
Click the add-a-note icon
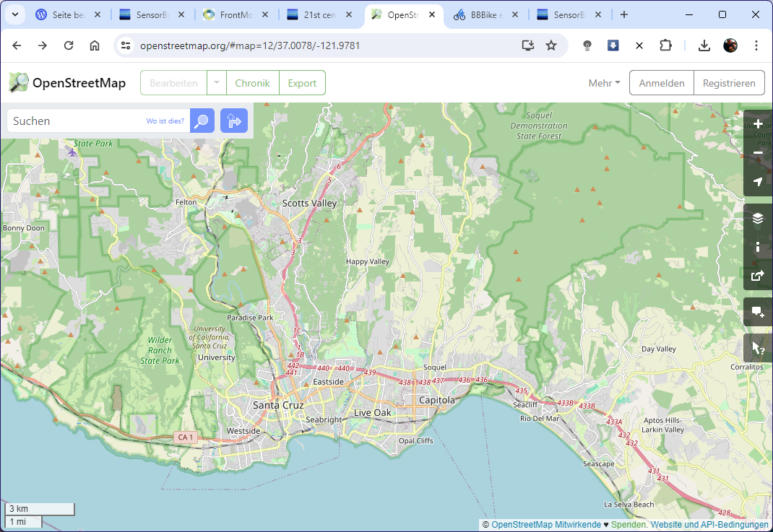coord(757,312)
